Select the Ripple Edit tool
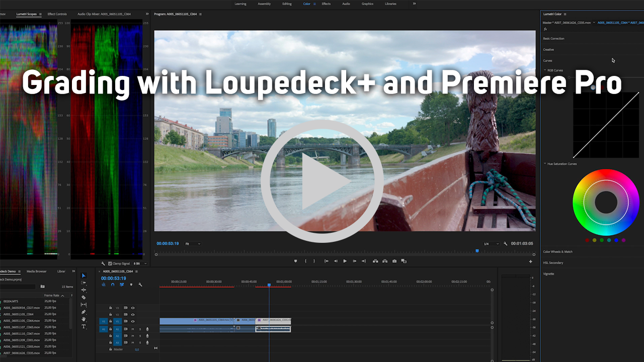 click(x=84, y=290)
